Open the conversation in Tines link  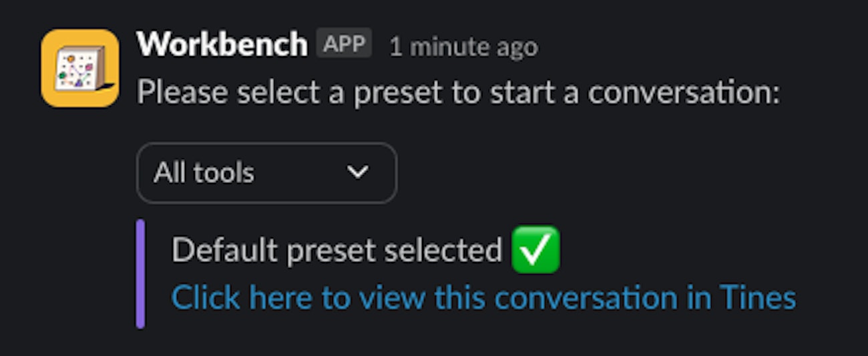pyautogui.click(x=483, y=297)
